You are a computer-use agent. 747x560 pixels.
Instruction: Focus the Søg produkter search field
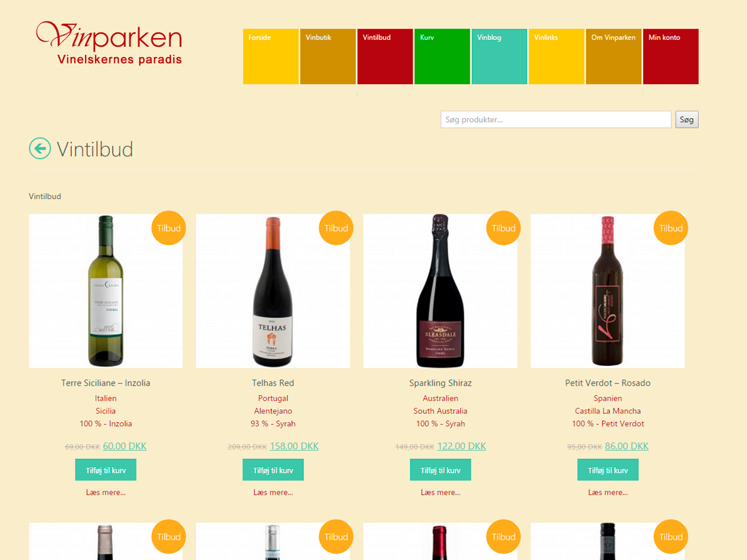pyautogui.click(x=556, y=119)
